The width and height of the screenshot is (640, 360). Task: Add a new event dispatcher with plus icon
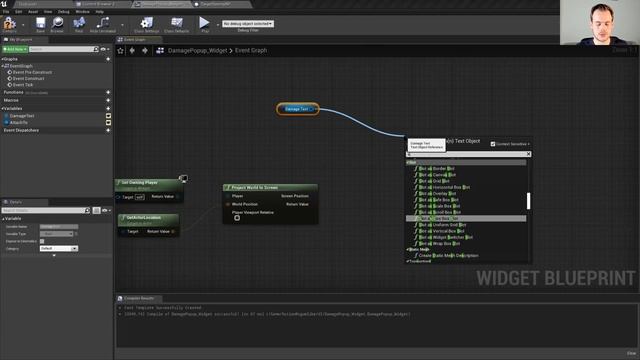[108, 130]
